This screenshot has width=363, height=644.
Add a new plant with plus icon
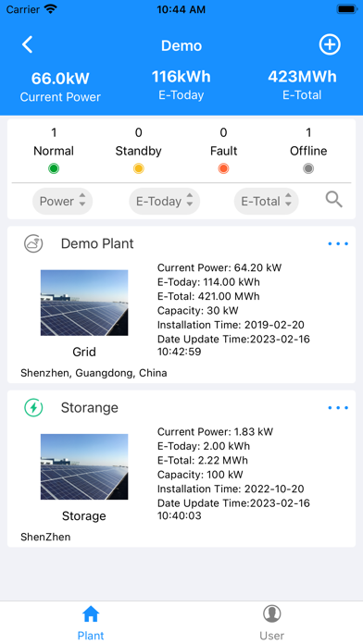[x=330, y=44]
